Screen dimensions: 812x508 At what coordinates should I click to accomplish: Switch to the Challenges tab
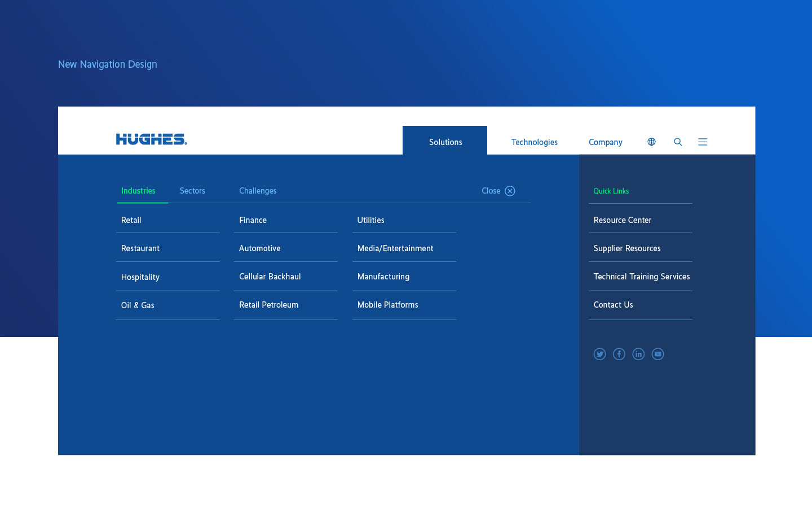coord(258,191)
